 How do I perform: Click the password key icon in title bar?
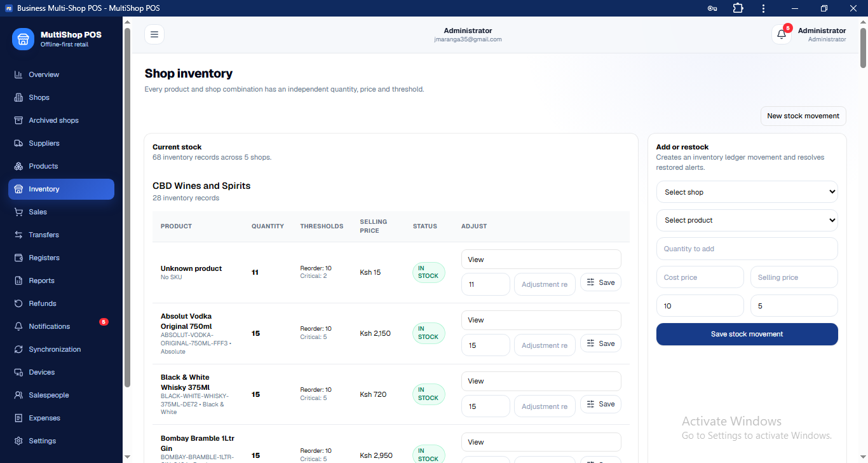click(x=712, y=8)
